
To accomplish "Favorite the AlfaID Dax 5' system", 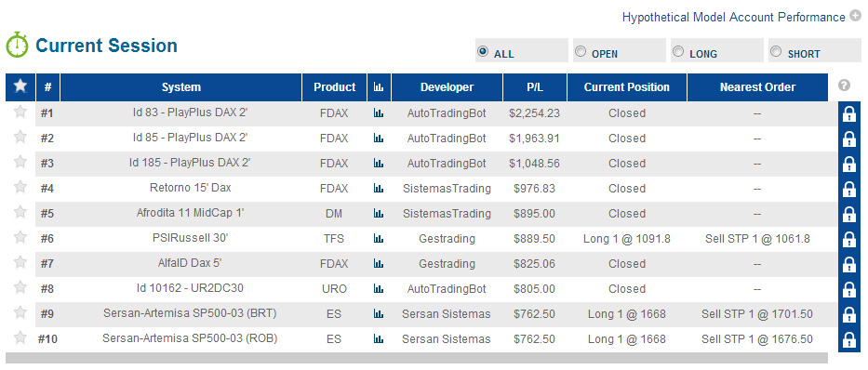I will point(20,263).
